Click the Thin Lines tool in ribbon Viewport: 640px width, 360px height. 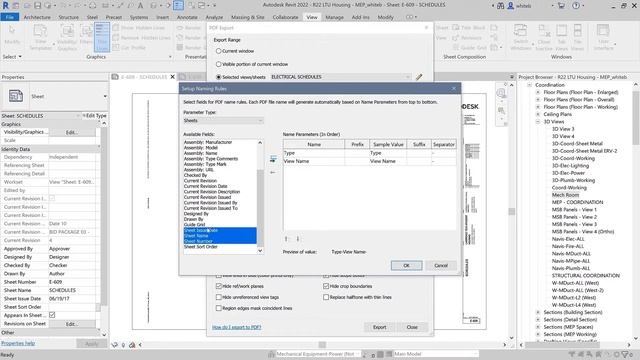coord(102,37)
